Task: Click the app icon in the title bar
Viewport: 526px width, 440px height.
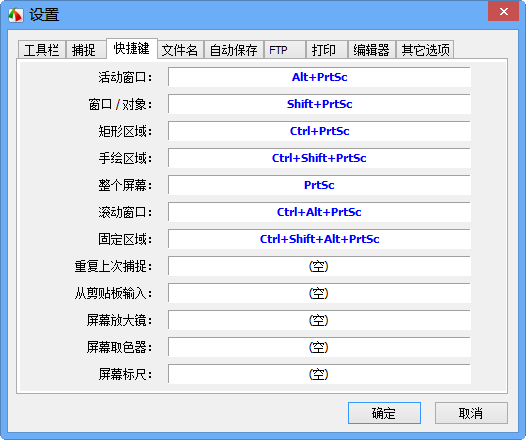Action: click(x=16, y=15)
